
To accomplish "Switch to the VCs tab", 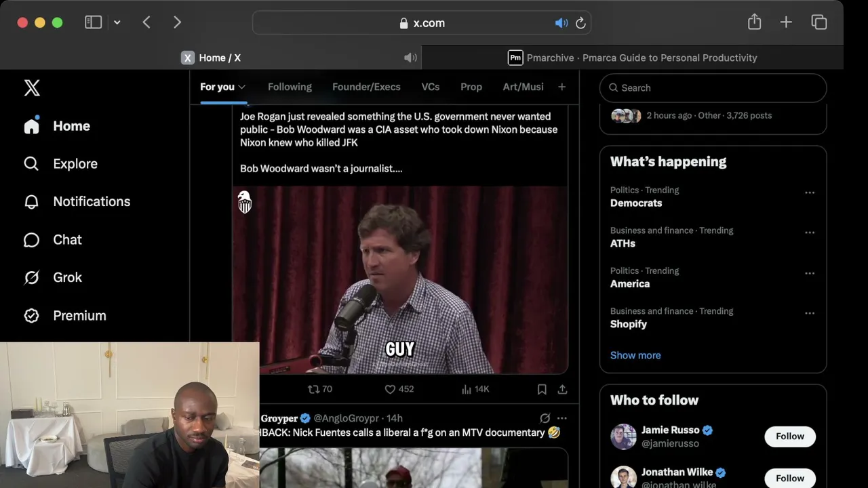I will (431, 87).
